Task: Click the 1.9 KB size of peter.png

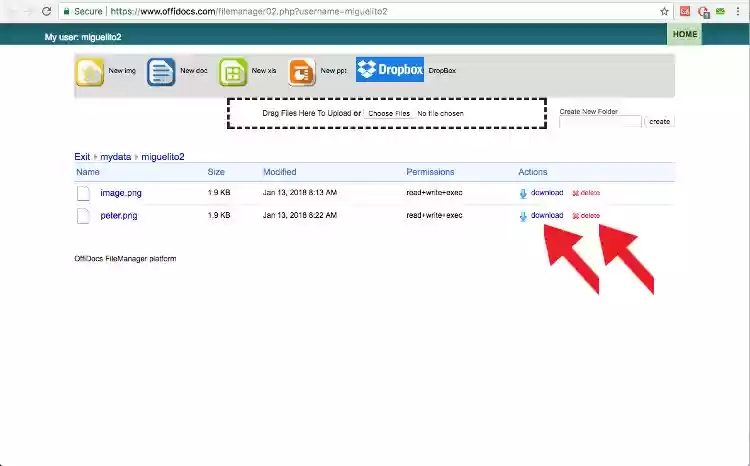Action: (x=219, y=215)
